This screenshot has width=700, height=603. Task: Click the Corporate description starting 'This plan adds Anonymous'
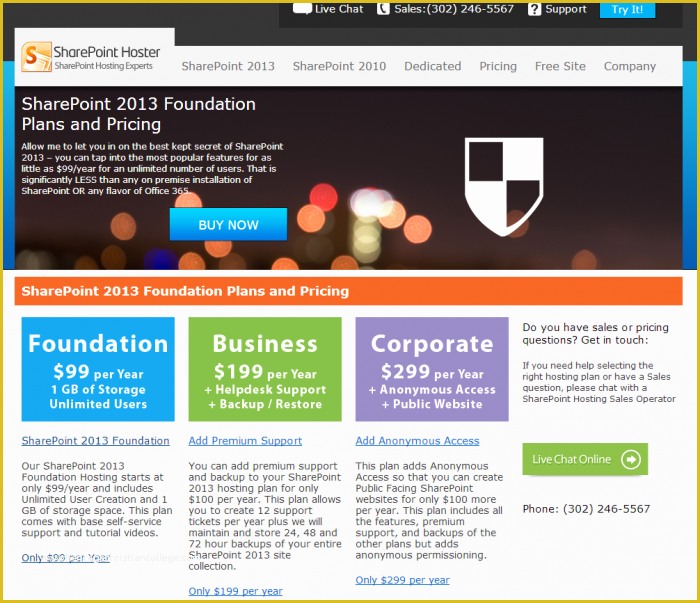(x=429, y=510)
